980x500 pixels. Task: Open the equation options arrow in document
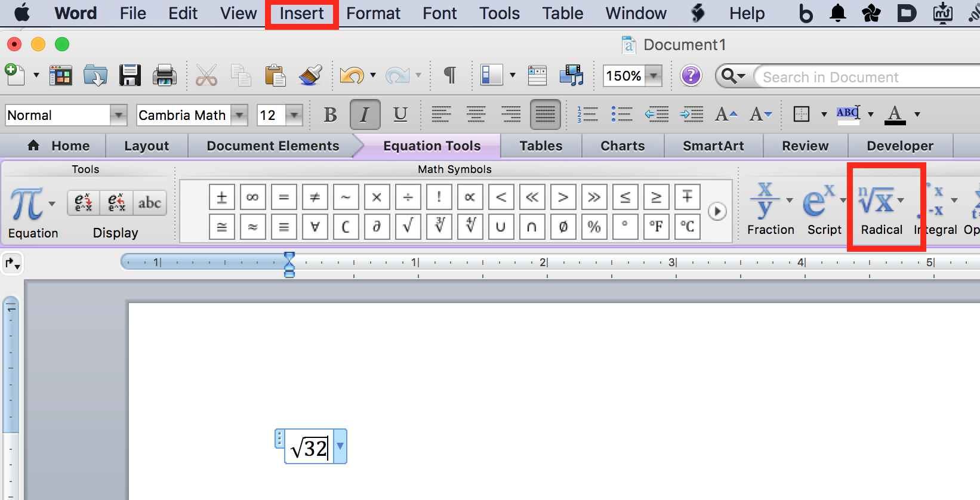click(x=340, y=446)
